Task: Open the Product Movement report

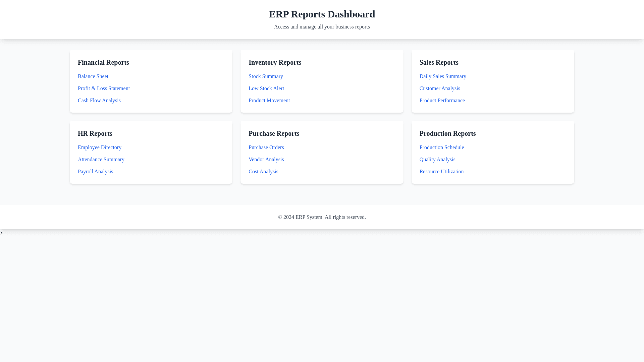Action: coord(269,101)
